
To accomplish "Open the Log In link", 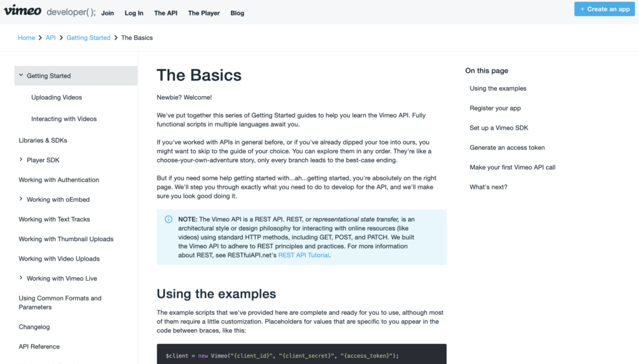I will tap(134, 13).
